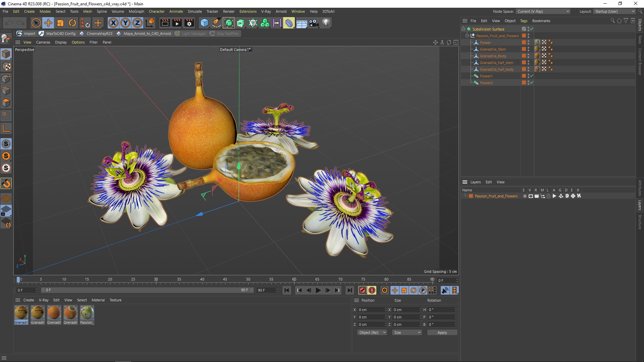The image size is (644, 362).
Task: Click the Import button
Action: coord(26,34)
